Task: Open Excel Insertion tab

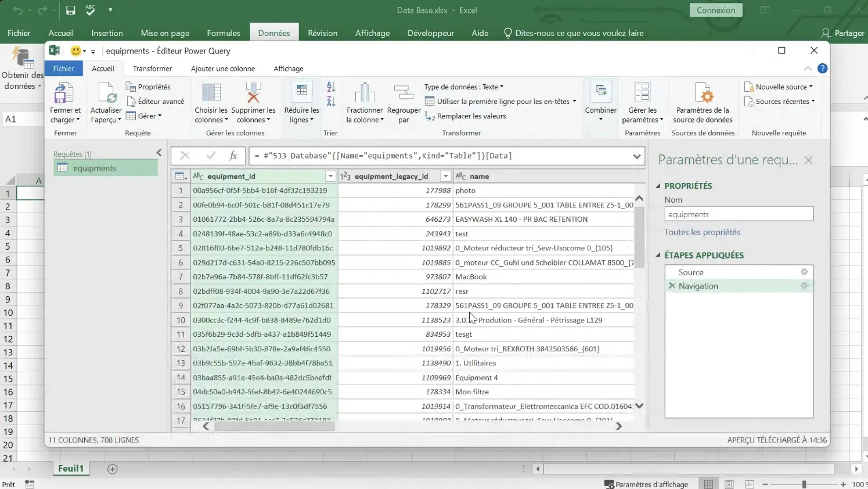Action: click(x=107, y=33)
